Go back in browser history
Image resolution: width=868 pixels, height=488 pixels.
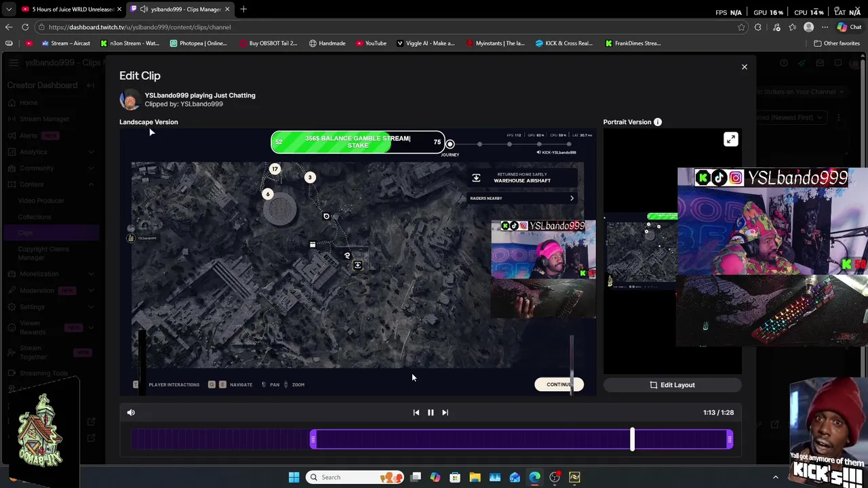9,27
